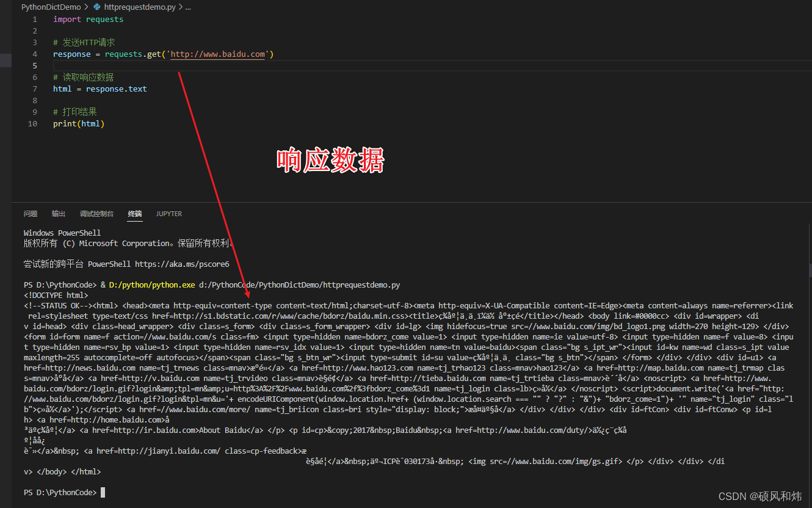812x508 pixels.
Task: Click the 'import requests' line
Action: tap(88, 20)
